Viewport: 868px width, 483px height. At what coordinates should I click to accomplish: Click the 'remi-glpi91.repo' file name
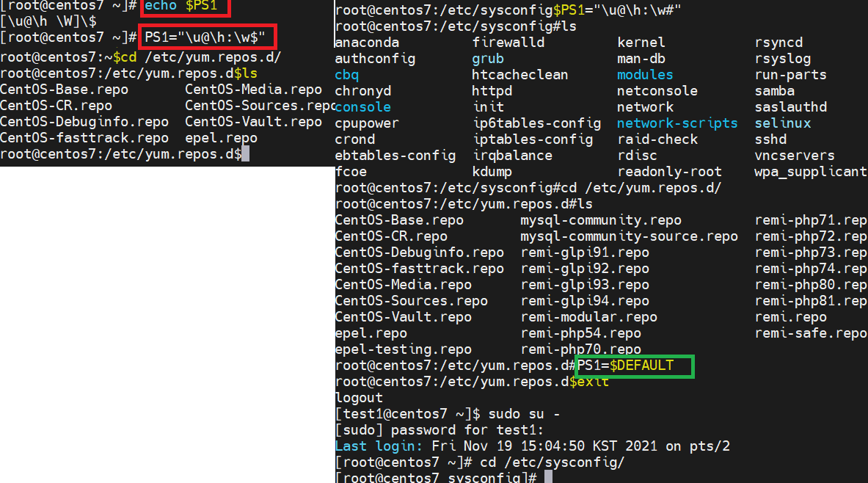click(585, 252)
